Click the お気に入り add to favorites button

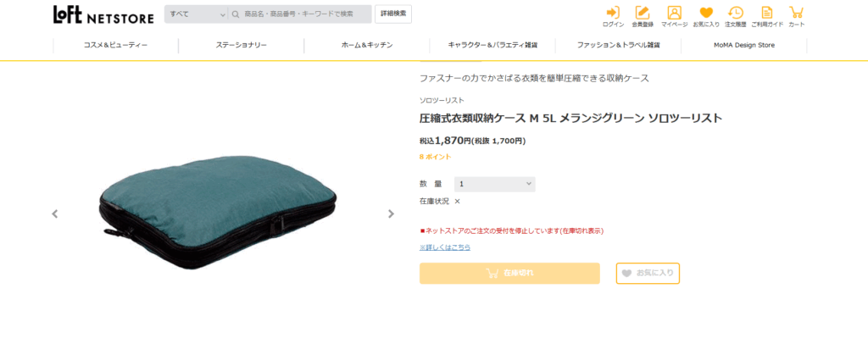click(x=648, y=273)
